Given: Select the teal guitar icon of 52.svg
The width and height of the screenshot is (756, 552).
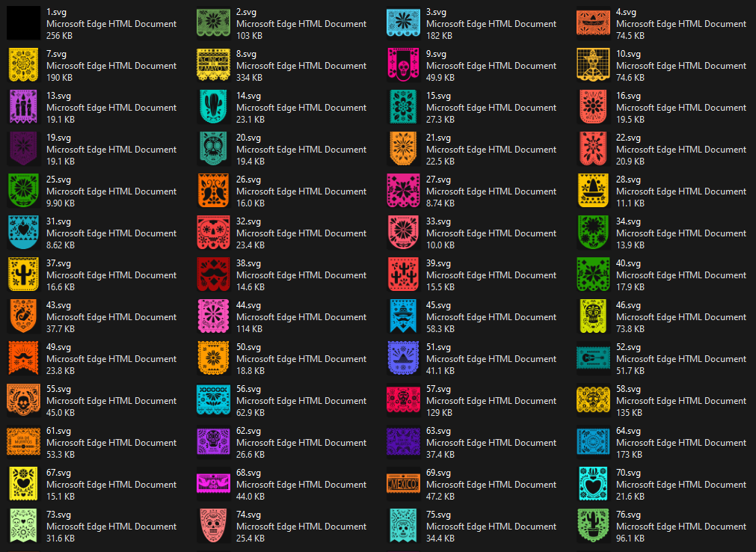Looking at the screenshot, I should [x=593, y=358].
